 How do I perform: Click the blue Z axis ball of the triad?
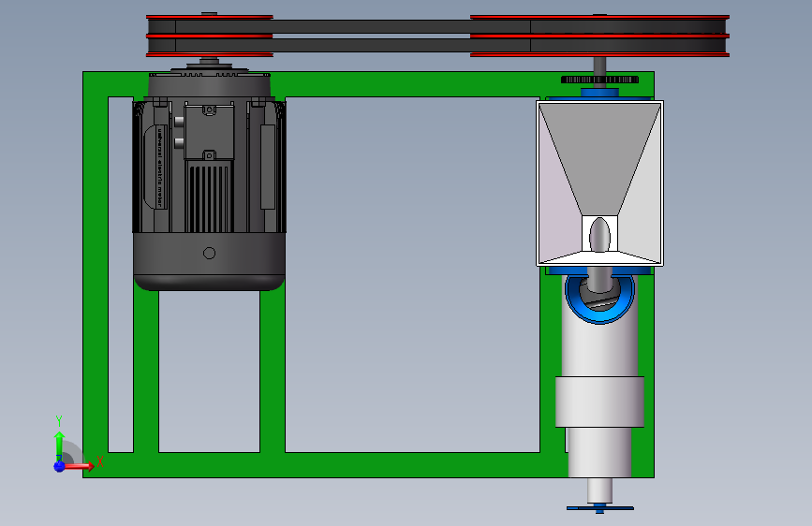tap(60, 466)
